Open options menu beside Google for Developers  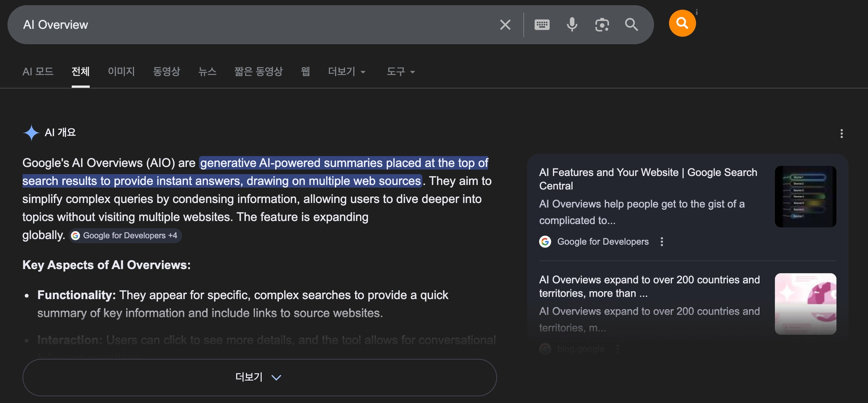pyautogui.click(x=662, y=242)
